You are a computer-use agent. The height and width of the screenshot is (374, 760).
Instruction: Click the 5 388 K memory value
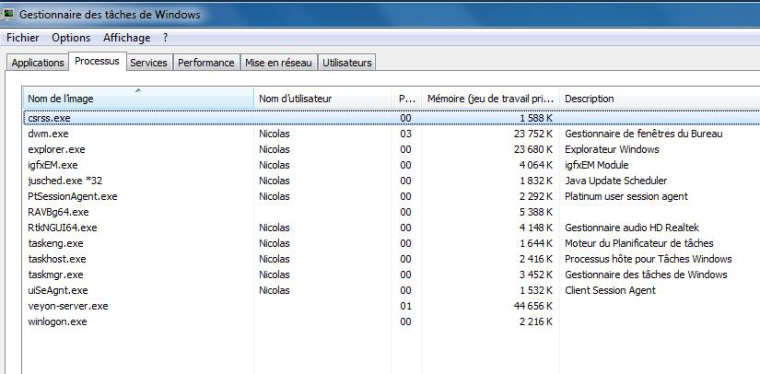[x=536, y=212]
